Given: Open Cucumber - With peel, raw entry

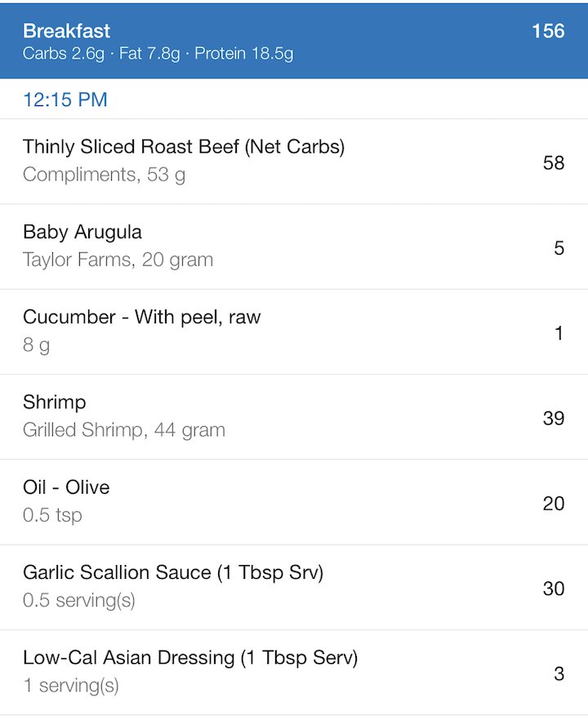Looking at the screenshot, I should (x=294, y=332).
